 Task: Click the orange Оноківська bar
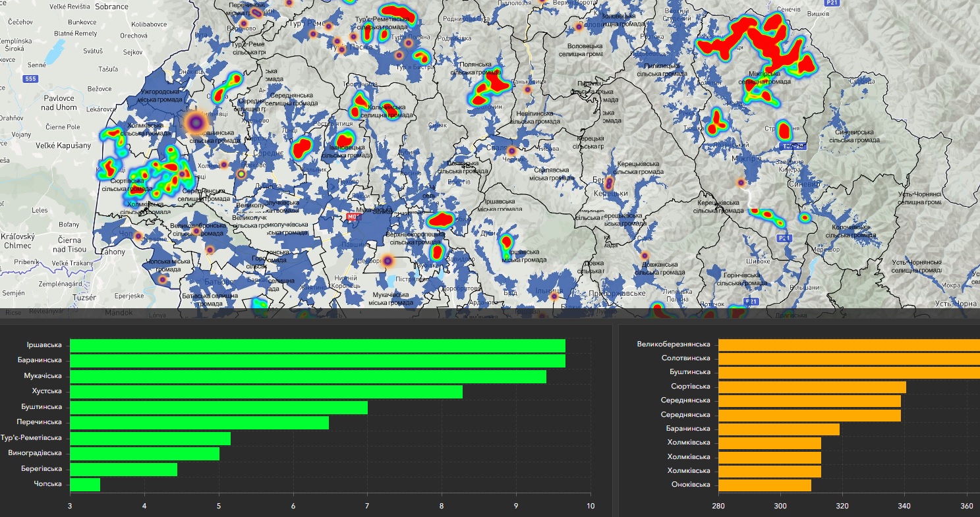(x=764, y=485)
